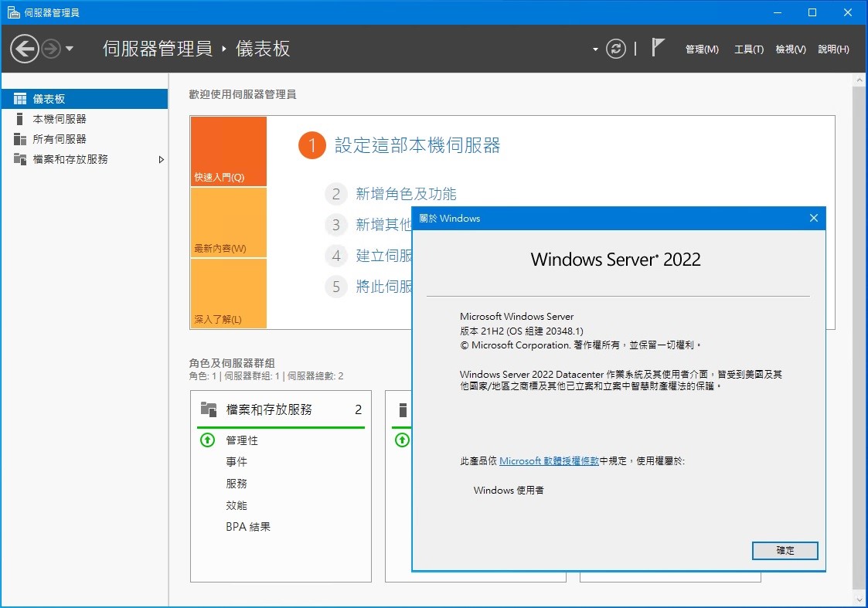Open 事件 in 檔案和存放服務 tile
Viewport: 868px width, 608px height.
tap(237, 462)
